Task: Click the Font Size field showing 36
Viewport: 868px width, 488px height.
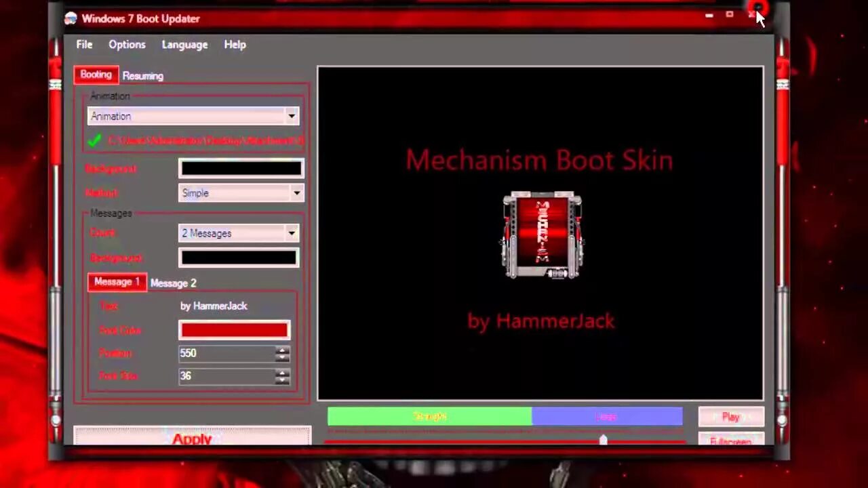Action: coord(227,376)
